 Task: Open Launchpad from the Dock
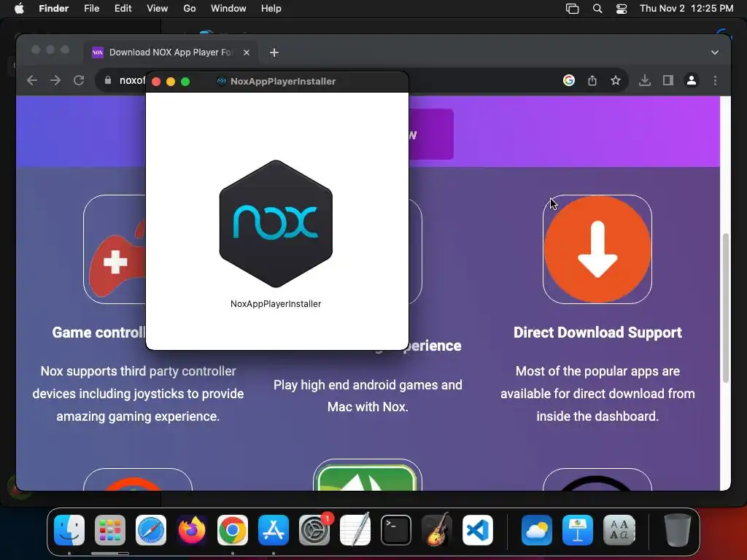click(x=110, y=530)
